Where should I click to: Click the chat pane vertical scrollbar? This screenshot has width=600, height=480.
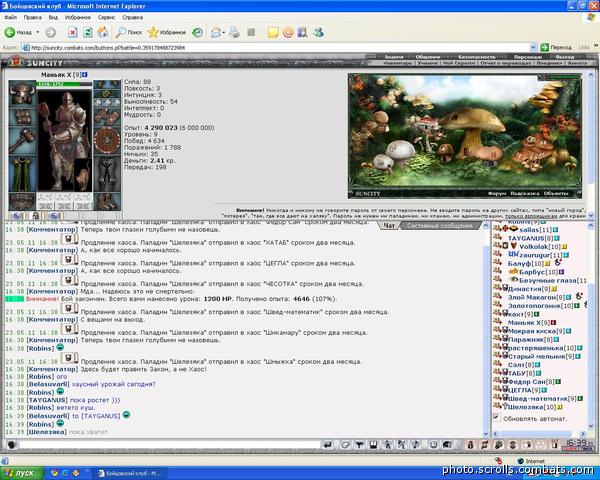tap(486, 328)
